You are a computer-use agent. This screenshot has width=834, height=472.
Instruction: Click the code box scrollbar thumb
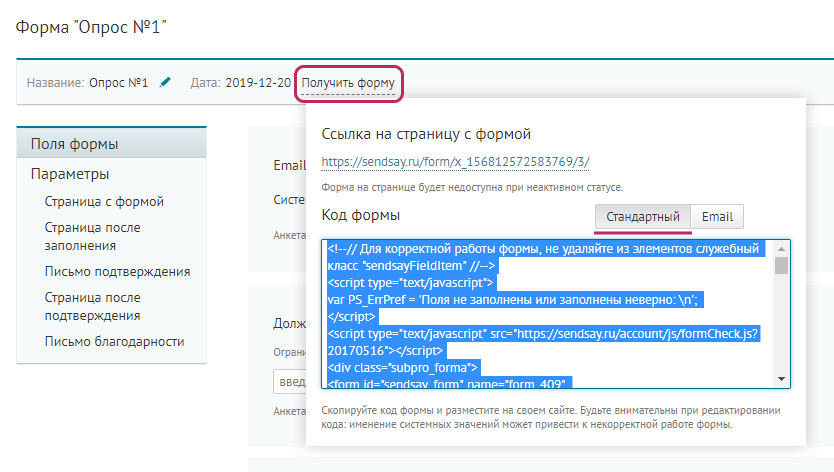[781, 266]
